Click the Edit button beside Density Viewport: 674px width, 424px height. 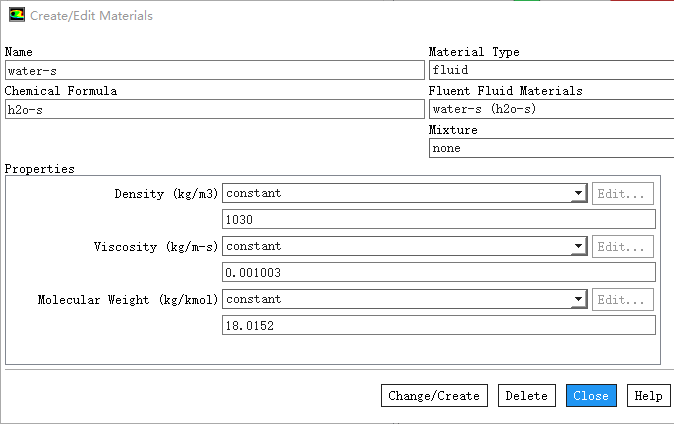pos(623,193)
